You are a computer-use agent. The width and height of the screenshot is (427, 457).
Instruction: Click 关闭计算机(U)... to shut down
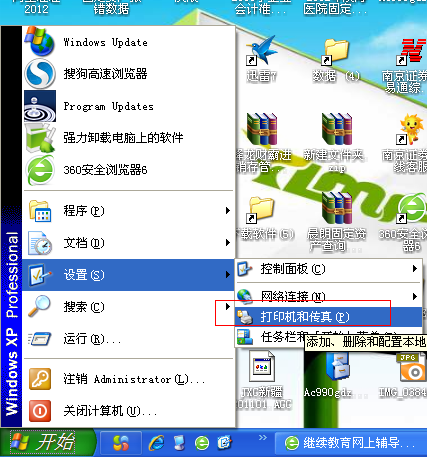point(128,411)
